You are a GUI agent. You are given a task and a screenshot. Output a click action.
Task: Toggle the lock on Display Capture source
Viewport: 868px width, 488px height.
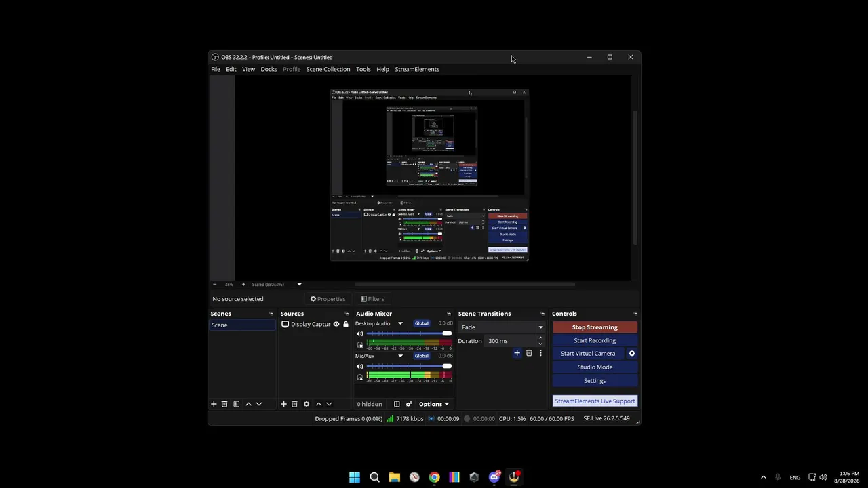coord(346,325)
